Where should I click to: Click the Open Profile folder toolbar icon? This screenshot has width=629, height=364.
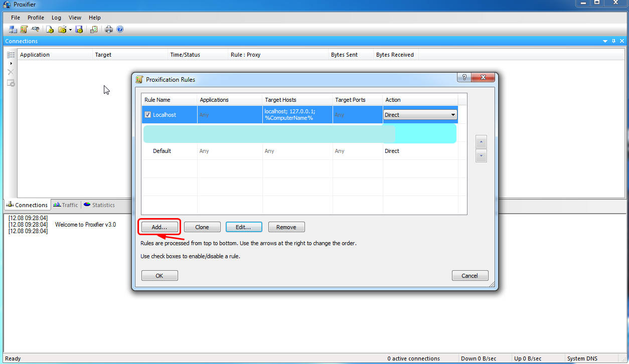(x=62, y=30)
